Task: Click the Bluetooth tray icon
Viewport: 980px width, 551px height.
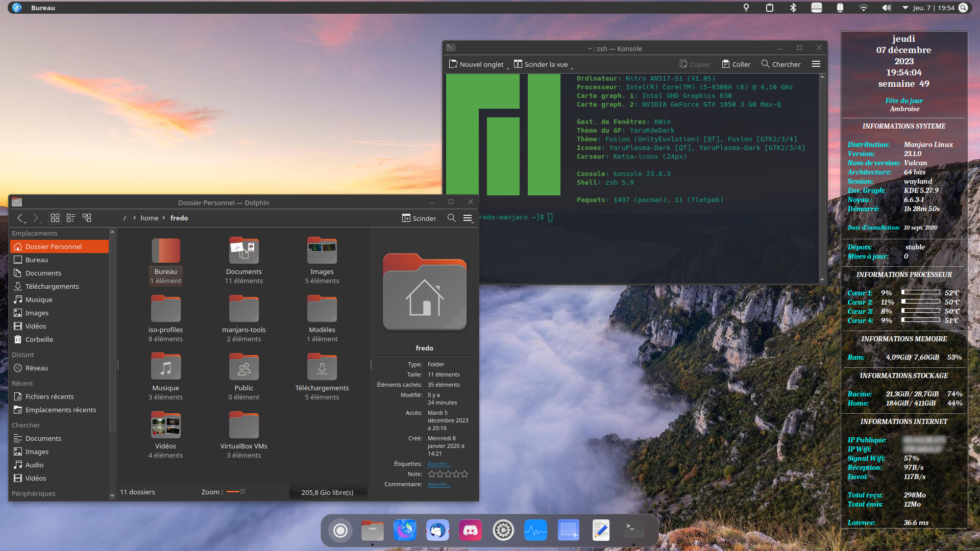Action: 793,8
